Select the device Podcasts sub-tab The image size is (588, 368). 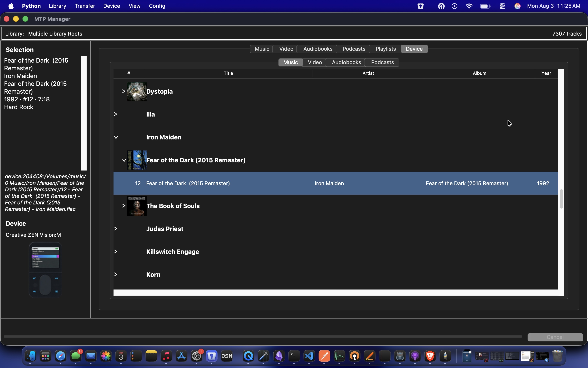[382, 63]
